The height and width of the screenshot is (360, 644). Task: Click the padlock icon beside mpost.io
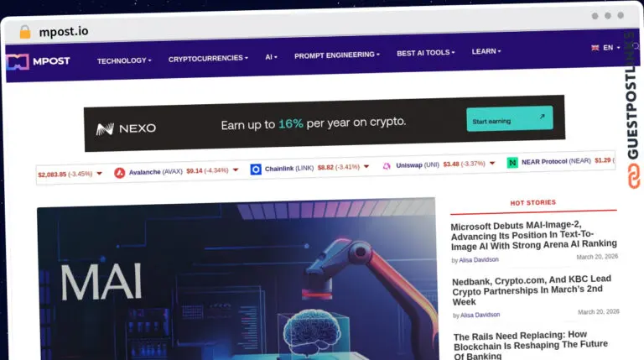point(24,32)
